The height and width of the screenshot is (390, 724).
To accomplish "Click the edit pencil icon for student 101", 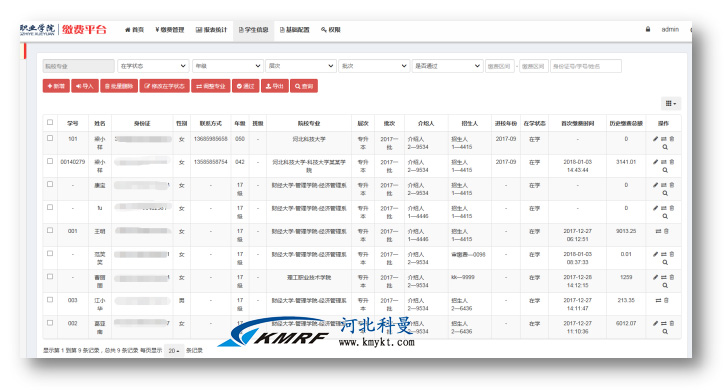I will pyautogui.click(x=655, y=138).
